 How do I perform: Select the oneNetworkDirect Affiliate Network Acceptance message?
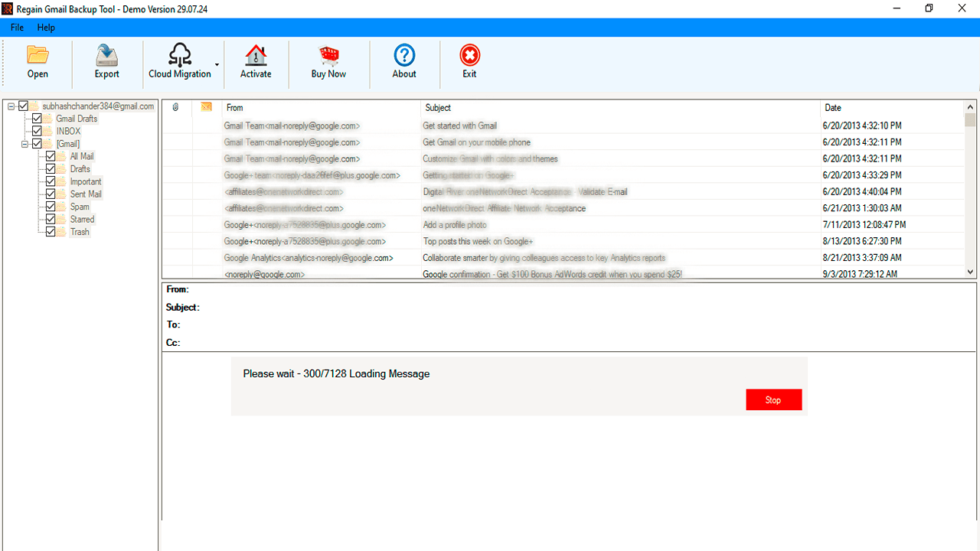coord(563,208)
